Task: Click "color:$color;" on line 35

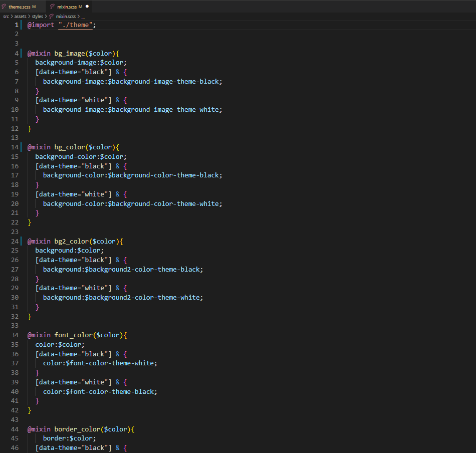Action: (60, 345)
